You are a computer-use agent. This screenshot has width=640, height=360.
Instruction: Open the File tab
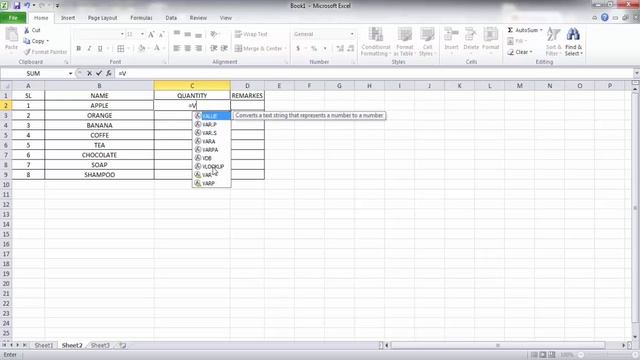pyautogui.click(x=13, y=18)
